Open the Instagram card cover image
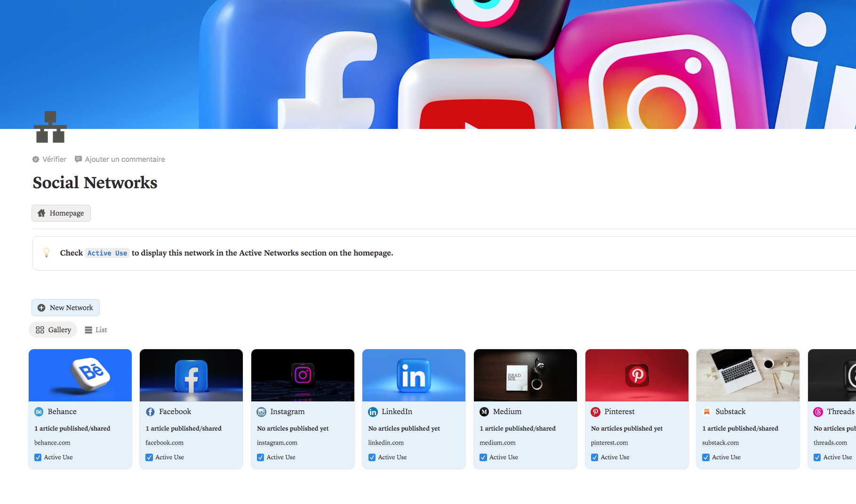The width and height of the screenshot is (856, 504). pos(303,375)
